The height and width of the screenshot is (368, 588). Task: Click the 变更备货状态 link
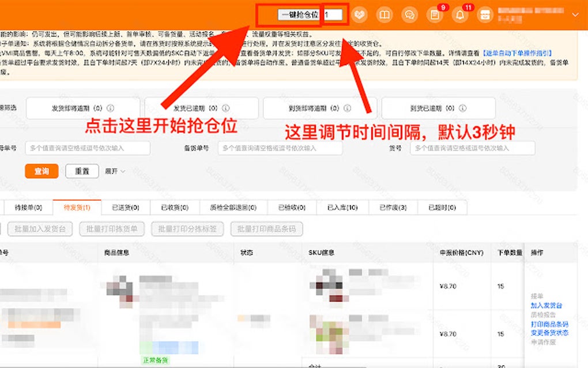(549, 333)
